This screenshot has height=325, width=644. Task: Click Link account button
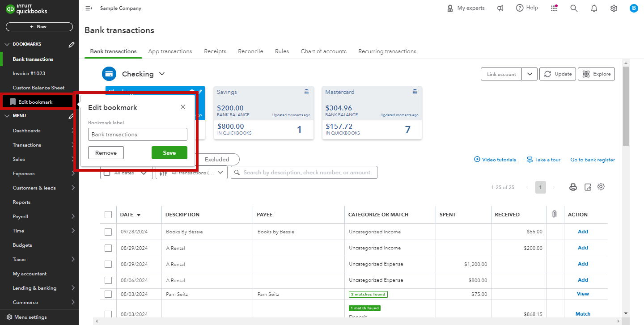click(501, 74)
